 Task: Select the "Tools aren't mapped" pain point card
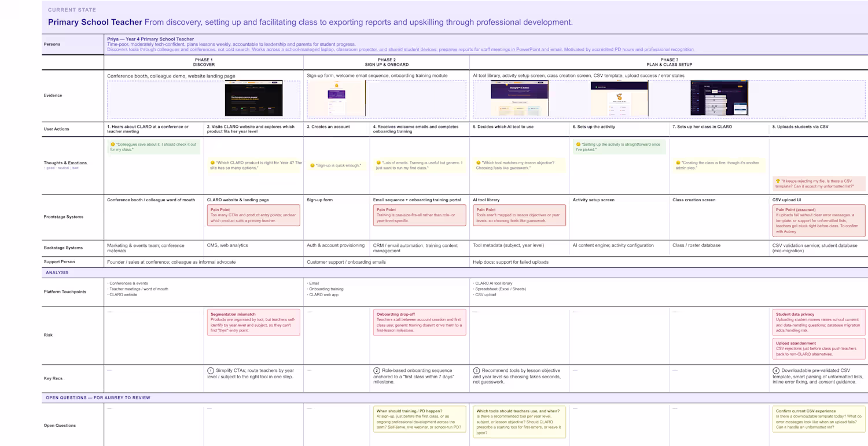(x=519, y=215)
